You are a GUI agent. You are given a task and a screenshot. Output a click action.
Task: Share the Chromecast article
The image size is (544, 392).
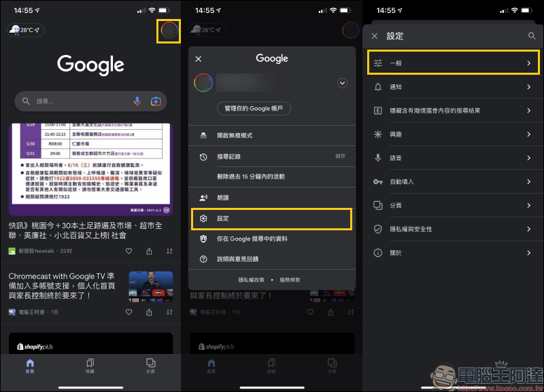pos(149,312)
